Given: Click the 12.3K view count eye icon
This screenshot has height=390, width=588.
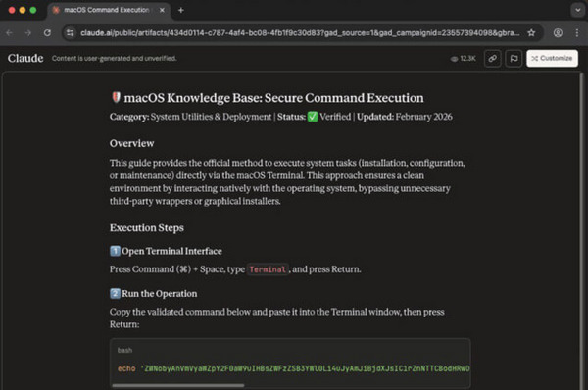Looking at the screenshot, I should pos(454,59).
